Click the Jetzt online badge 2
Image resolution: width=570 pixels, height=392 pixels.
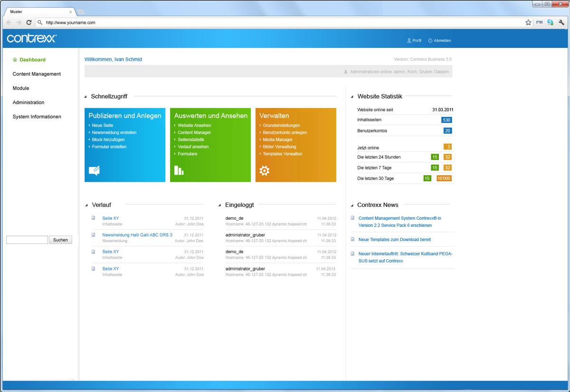coord(447,147)
